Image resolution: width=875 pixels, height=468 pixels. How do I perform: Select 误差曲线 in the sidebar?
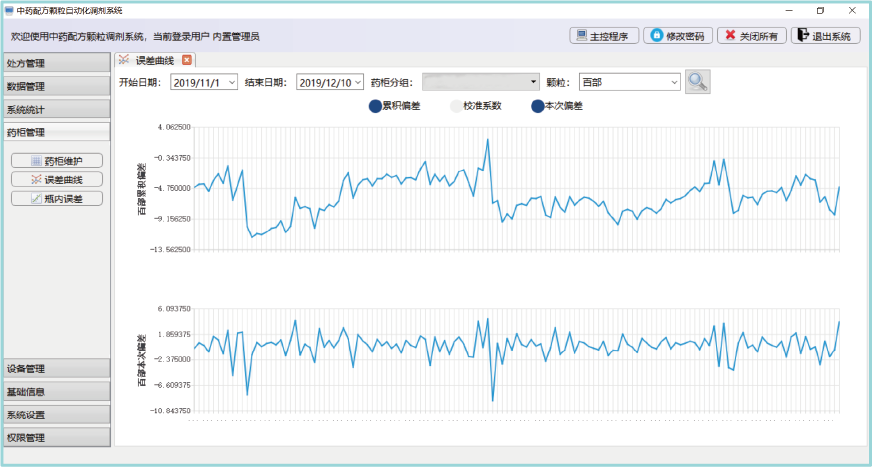[57, 180]
